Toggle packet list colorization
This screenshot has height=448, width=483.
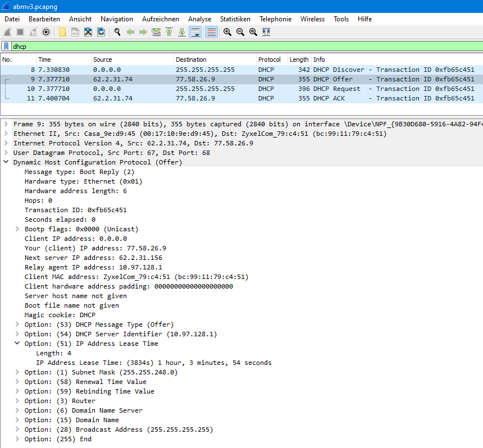pyautogui.click(x=211, y=32)
